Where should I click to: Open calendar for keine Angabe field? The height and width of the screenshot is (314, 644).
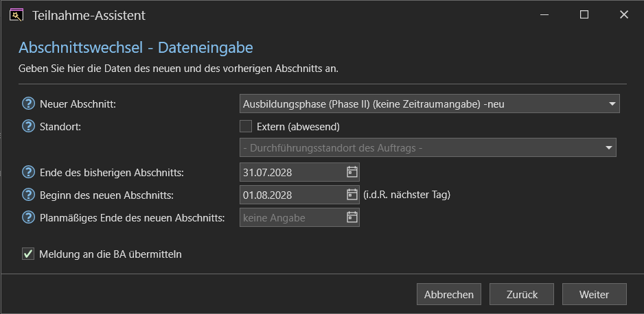pyautogui.click(x=352, y=217)
